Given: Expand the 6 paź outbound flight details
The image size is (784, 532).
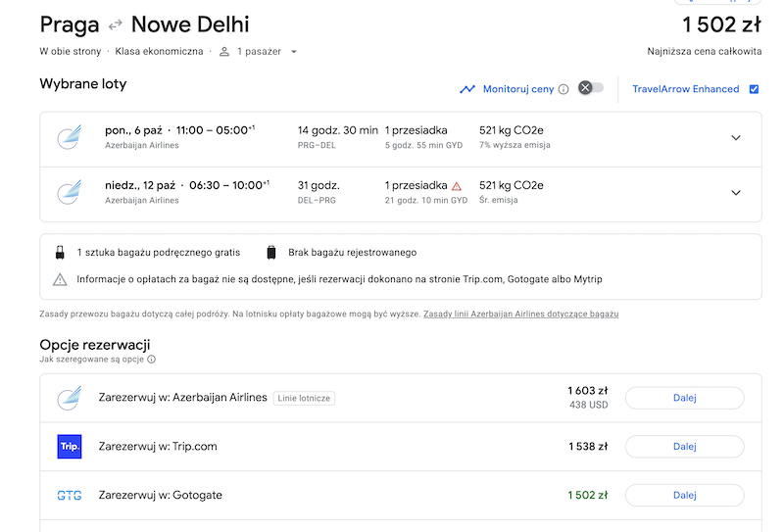Looking at the screenshot, I should point(736,137).
